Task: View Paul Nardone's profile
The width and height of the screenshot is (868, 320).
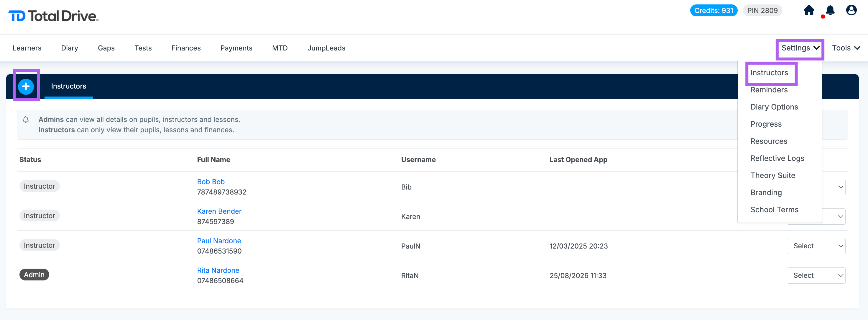Action: [x=219, y=241]
